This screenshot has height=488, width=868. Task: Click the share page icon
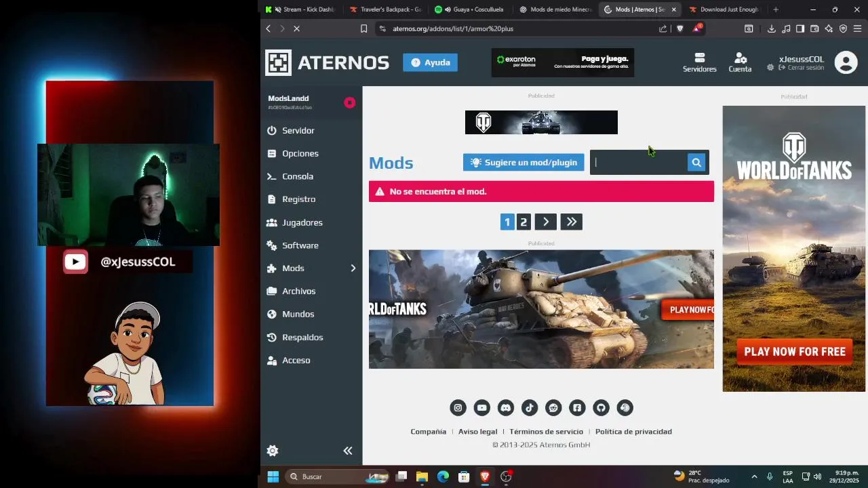tap(663, 28)
